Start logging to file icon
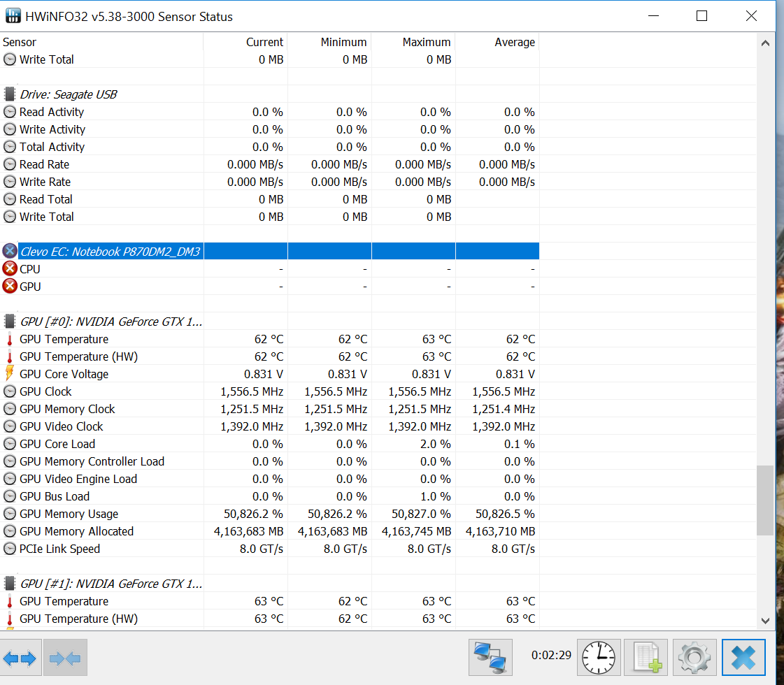784x685 pixels. tap(646, 658)
